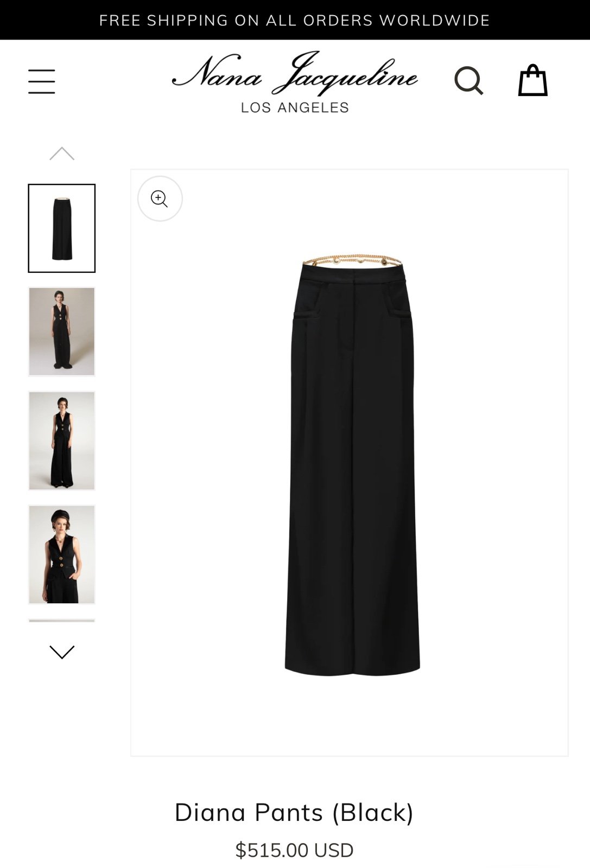Open the search magnifier icon

point(469,81)
